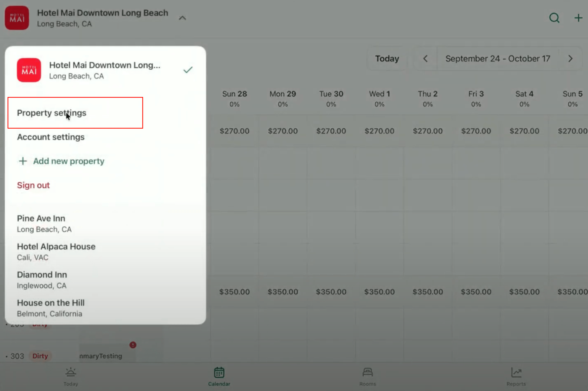Click Hotel Mai red logo in header
The image size is (588, 391).
[17, 18]
